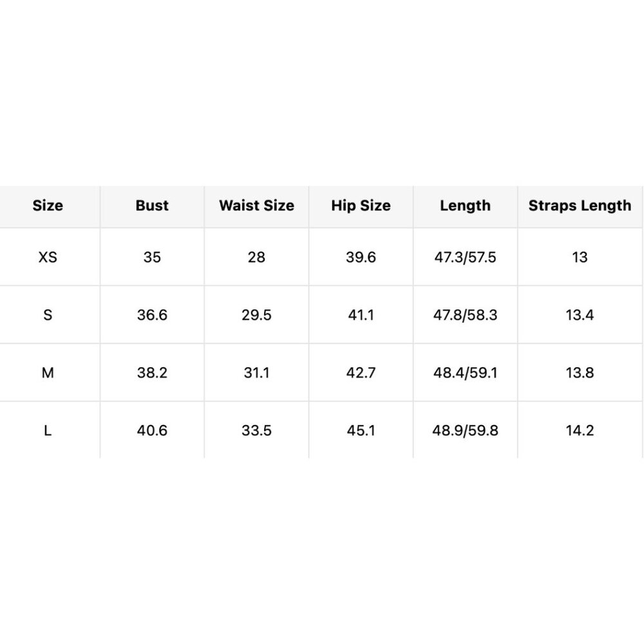
Task: Click the S size row label
Action: pos(48,315)
